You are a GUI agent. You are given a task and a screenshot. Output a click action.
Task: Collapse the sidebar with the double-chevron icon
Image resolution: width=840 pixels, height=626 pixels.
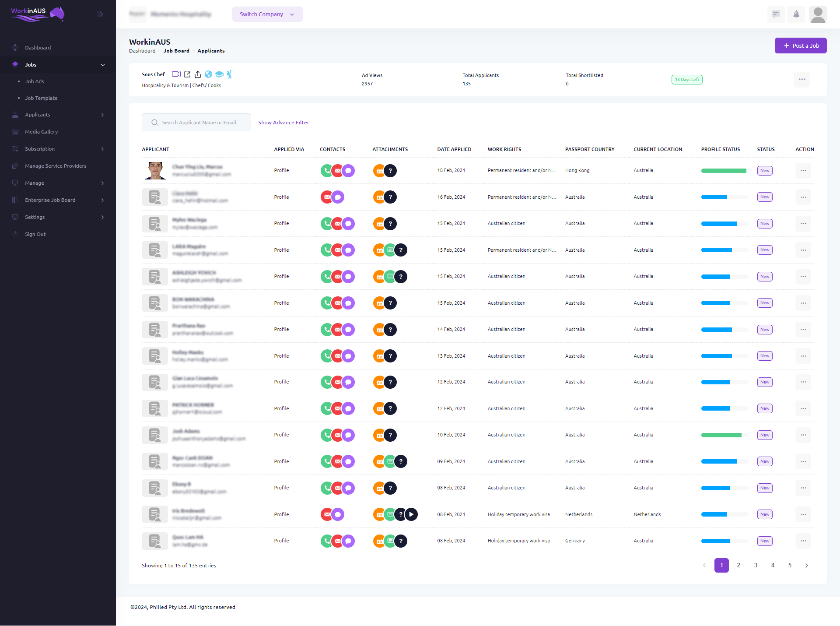(100, 14)
